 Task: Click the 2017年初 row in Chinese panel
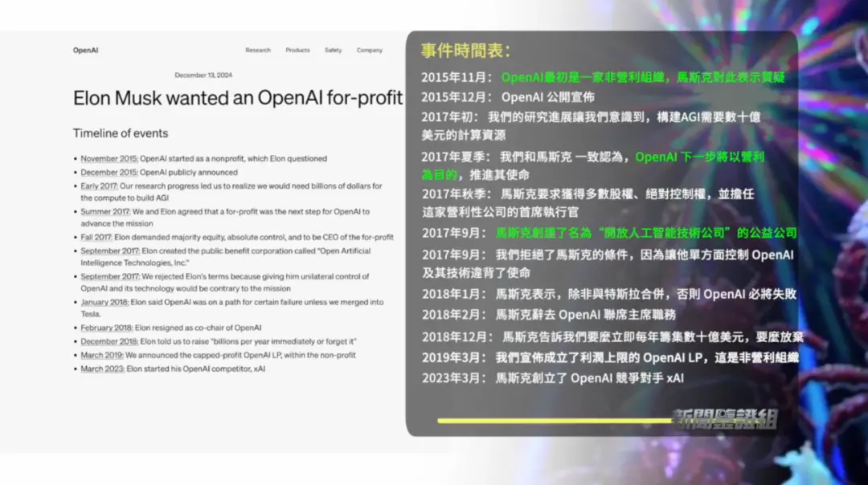pos(591,126)
